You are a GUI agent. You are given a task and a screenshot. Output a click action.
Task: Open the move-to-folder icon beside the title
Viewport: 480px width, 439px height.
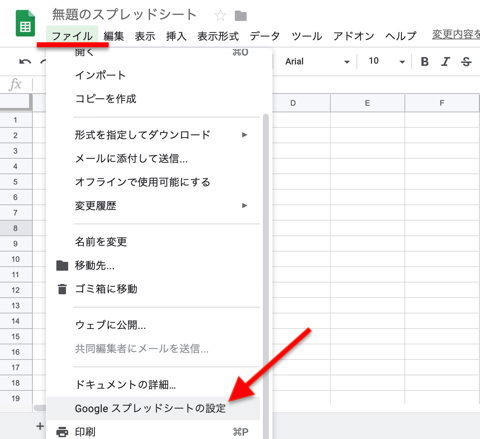tap(240, 16)
